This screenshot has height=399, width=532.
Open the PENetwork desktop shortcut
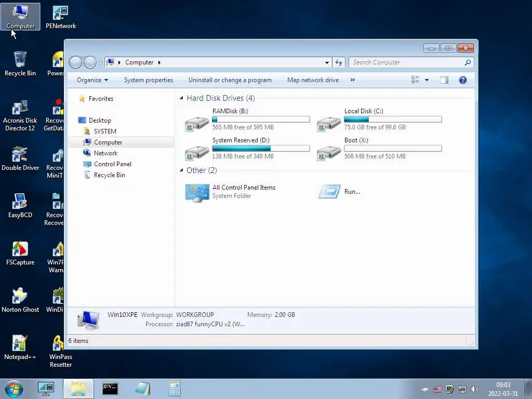[x=60, y=17]
